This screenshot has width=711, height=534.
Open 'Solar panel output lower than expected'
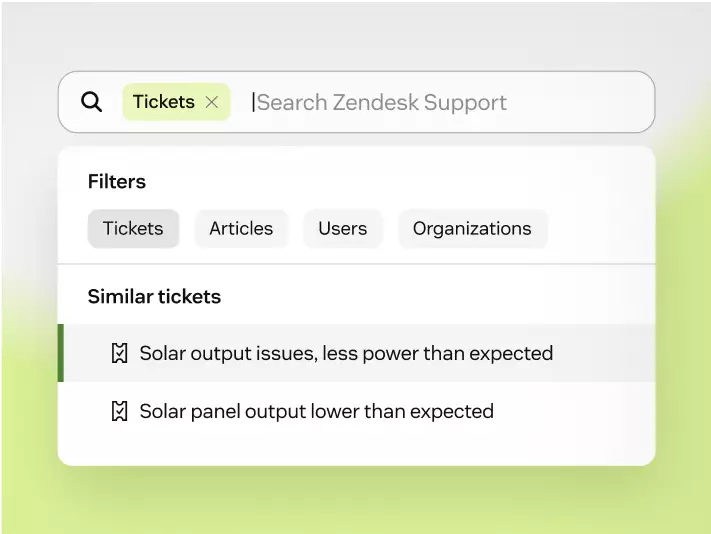tap(317, 411)
